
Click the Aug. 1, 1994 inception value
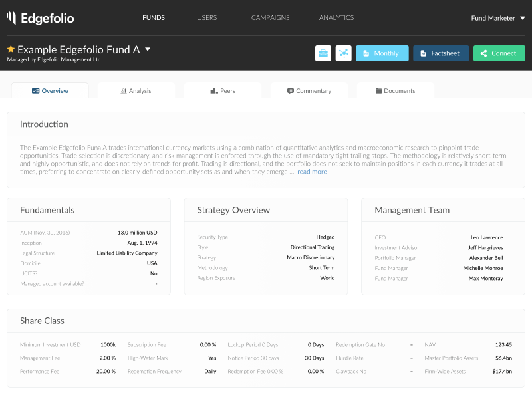(x=142, y=243)
